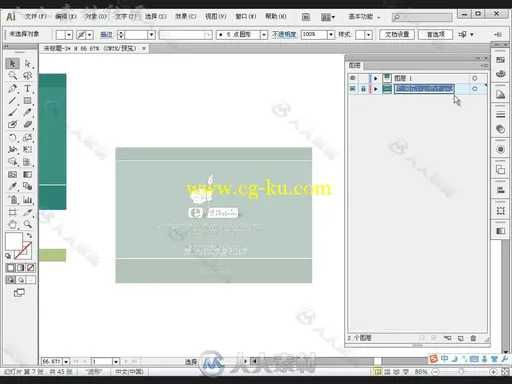Viewport: 512px width, 384px height.
Task: Select the Selection tool (black arrow)
Action: click(12, 63)
